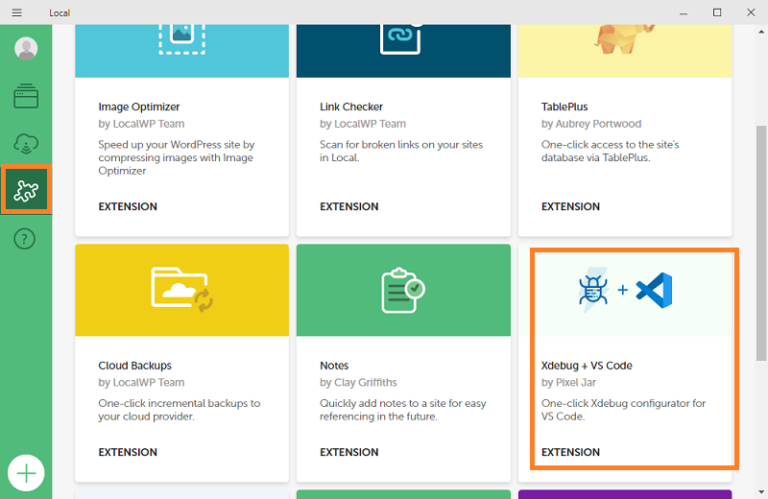768x499 pixels.
Task: Click the Notes extension title
Action: 334,366
